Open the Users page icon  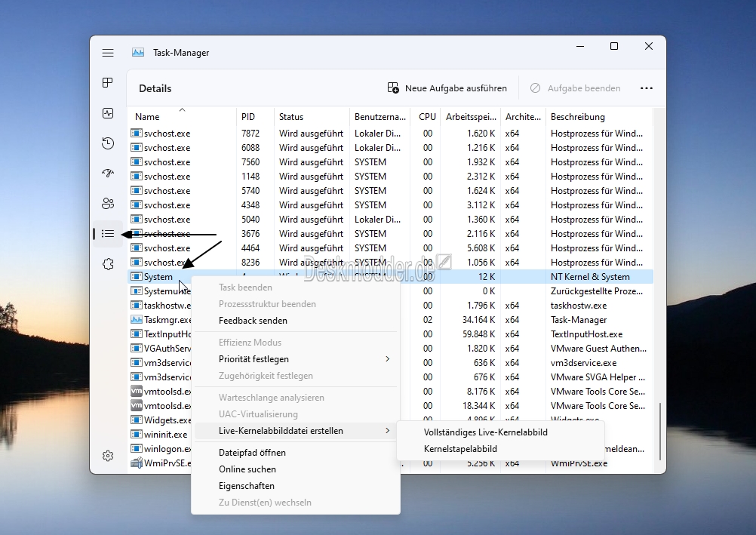[x=108, y=204]
